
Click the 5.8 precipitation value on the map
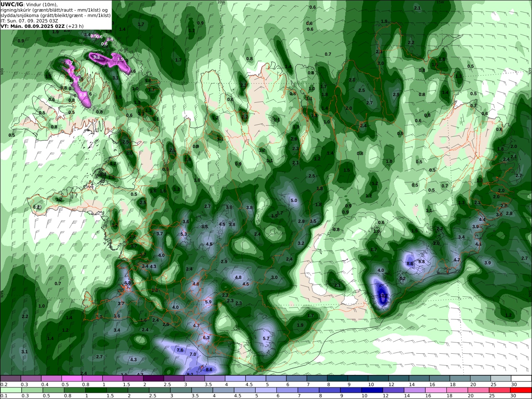pos(421,262)
